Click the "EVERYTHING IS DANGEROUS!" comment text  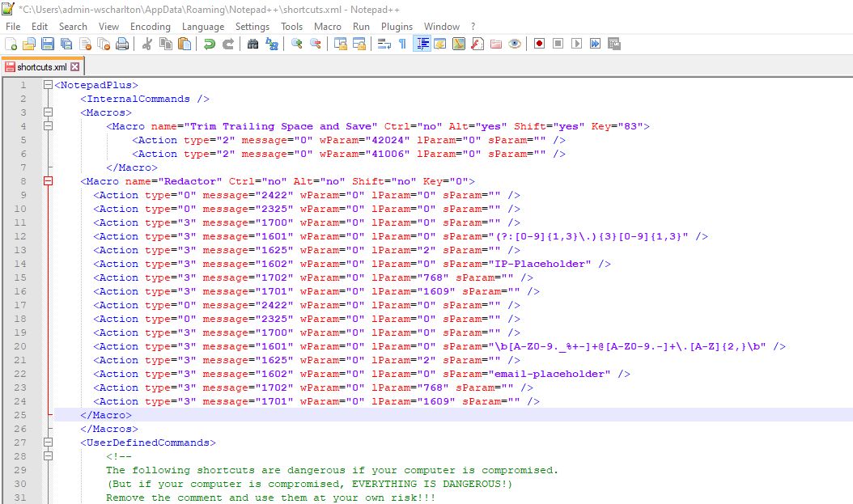[429, 484]
